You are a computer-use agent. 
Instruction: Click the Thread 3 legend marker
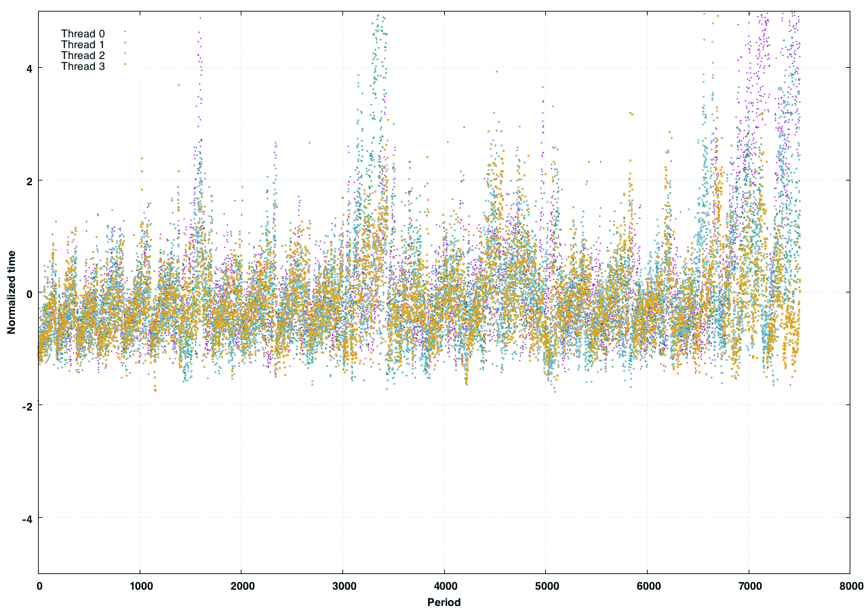[x=125, y=64]
